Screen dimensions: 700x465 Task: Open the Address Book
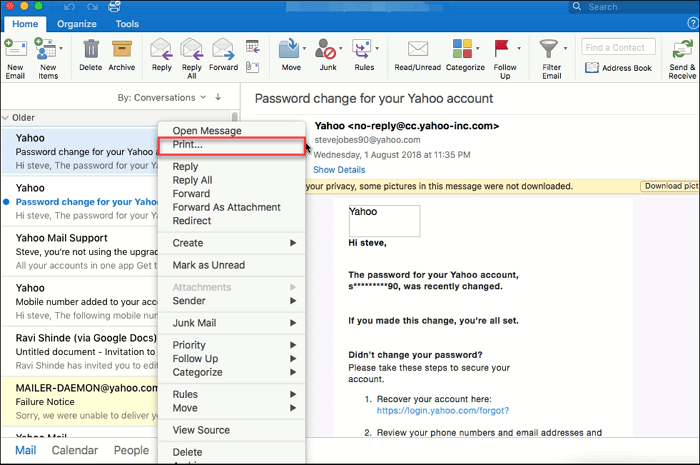[x=619, y=68]
